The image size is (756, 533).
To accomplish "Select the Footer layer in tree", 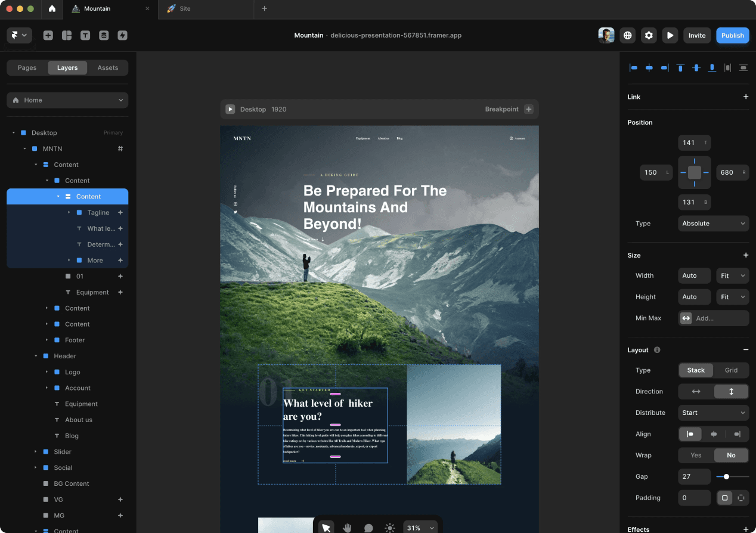I will (x=75, y=340).
